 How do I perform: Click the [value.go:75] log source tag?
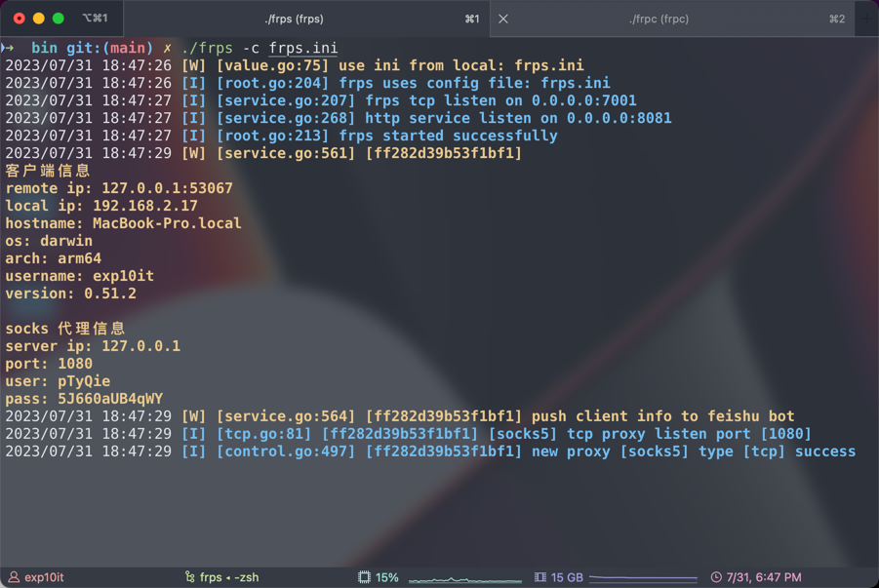coord(272,65)
